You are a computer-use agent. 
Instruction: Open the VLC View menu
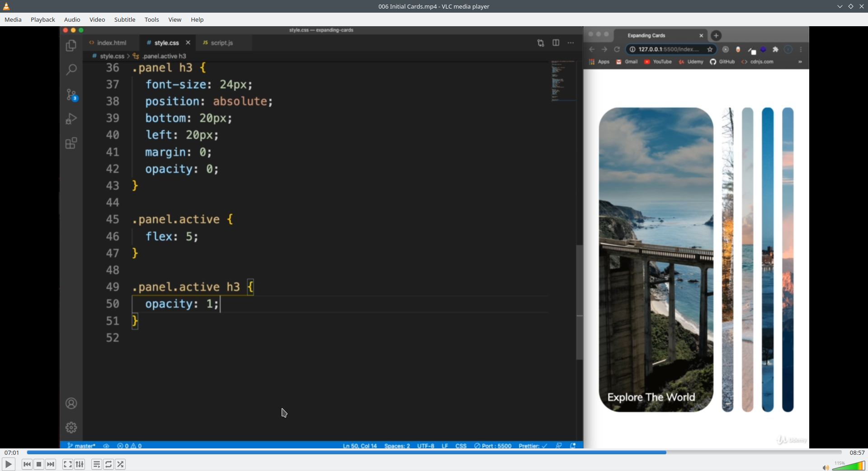click(x=175, y=19)
